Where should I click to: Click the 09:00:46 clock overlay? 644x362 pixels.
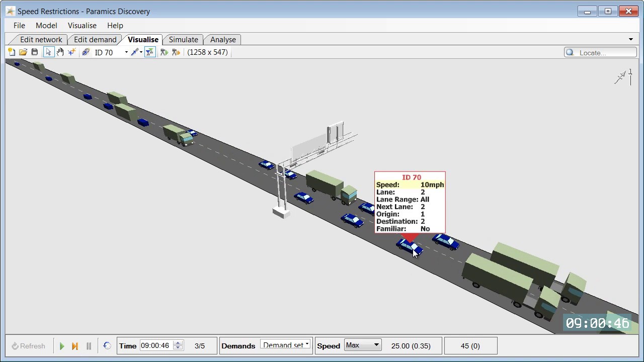(597, 323)
